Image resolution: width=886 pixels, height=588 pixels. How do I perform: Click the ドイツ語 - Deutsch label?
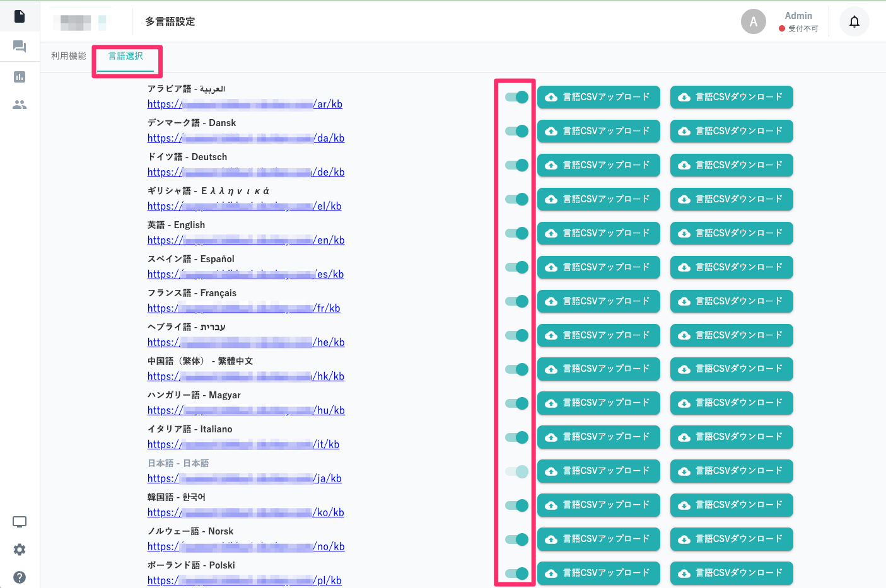pyautogui.click(x=187, y=157)
